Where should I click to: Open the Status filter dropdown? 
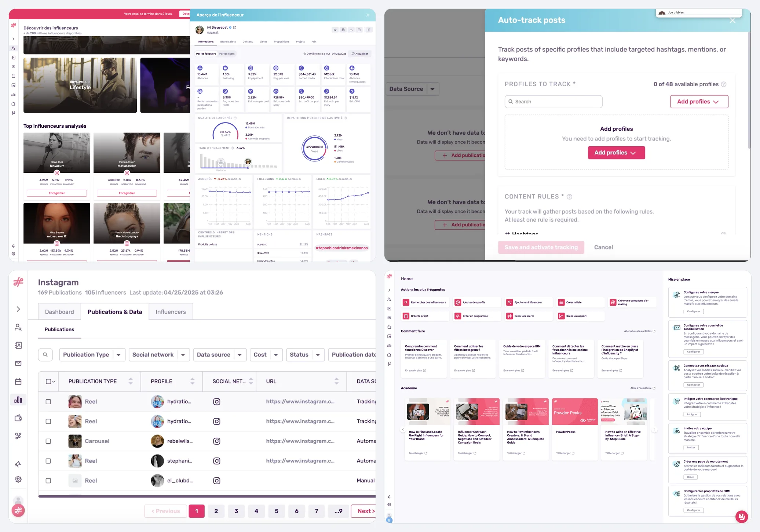tap(305, 355)
